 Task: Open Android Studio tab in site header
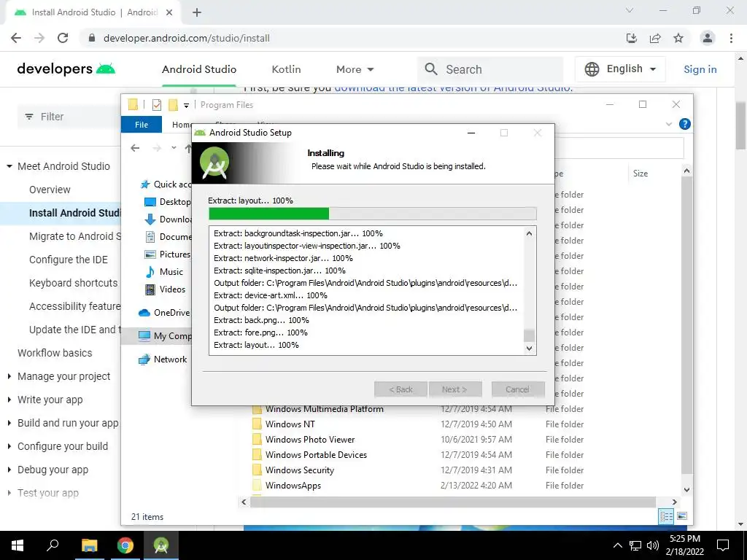[x=199, y=69]
